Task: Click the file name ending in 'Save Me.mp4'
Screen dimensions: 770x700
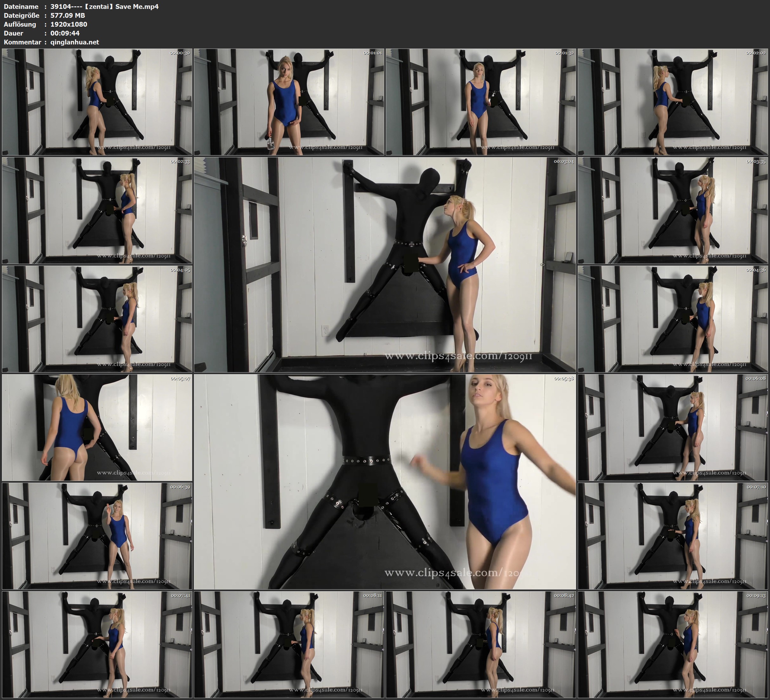Action: pyautogui.click(x=104, y=6)
